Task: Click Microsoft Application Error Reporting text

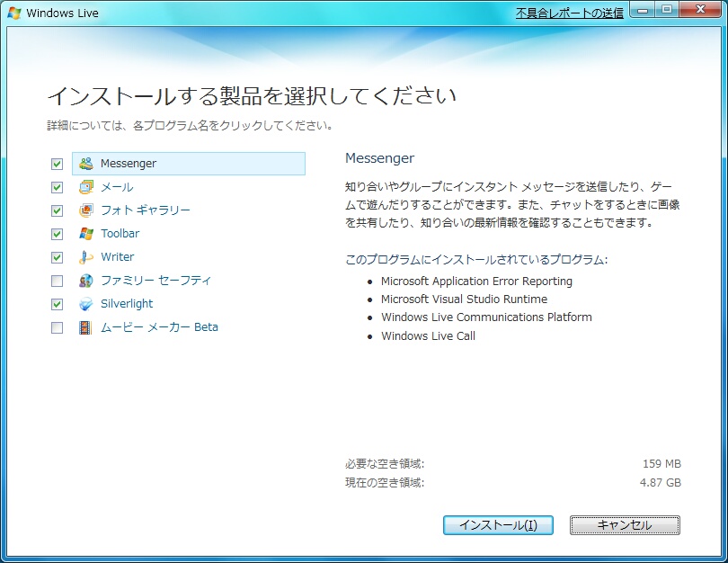Action: (477, 281)
